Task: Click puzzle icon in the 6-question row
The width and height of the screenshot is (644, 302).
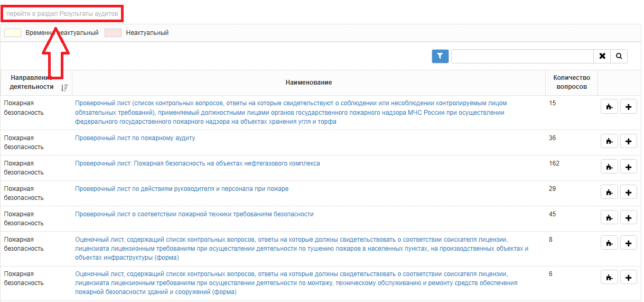Action: (x=610, y=277)
